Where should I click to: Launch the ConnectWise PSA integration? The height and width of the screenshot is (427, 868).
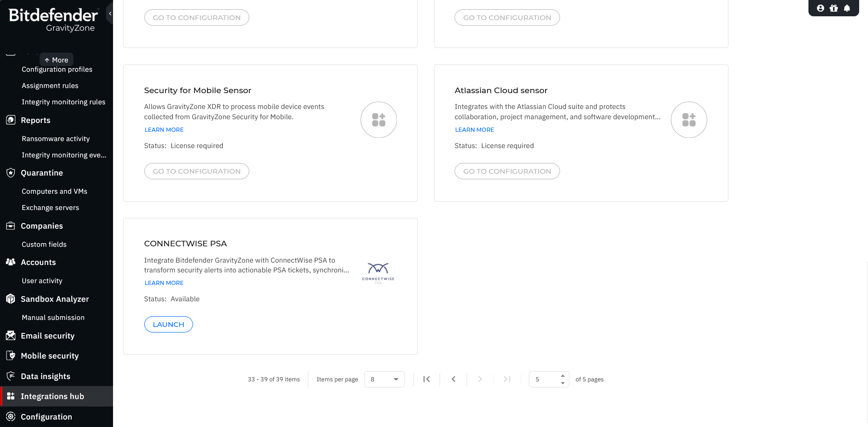(x=168, y=324)
